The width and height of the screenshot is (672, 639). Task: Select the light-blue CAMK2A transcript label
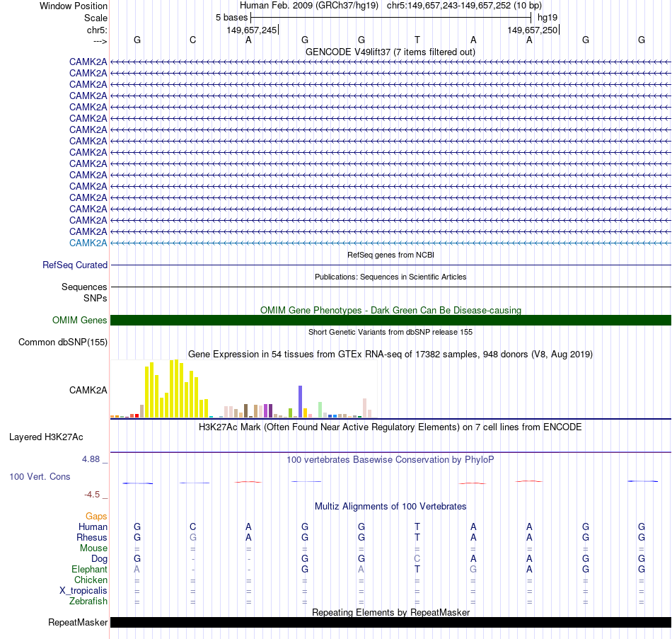point(88,243)
